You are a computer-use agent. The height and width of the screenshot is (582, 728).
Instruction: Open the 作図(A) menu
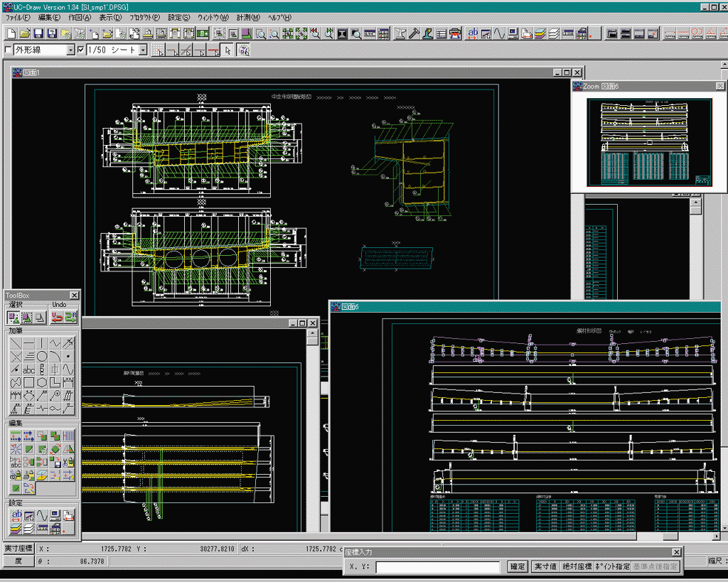pos(80,17)
